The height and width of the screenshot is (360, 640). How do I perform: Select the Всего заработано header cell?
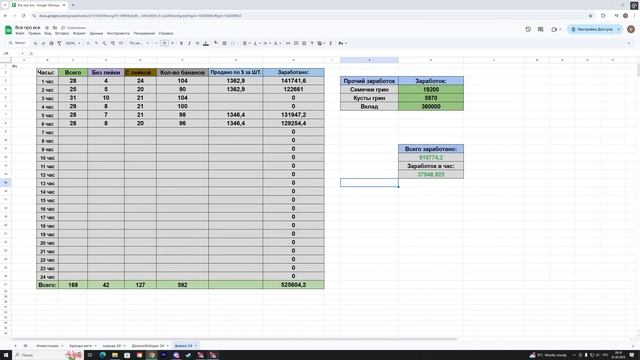tap(431, 149)
